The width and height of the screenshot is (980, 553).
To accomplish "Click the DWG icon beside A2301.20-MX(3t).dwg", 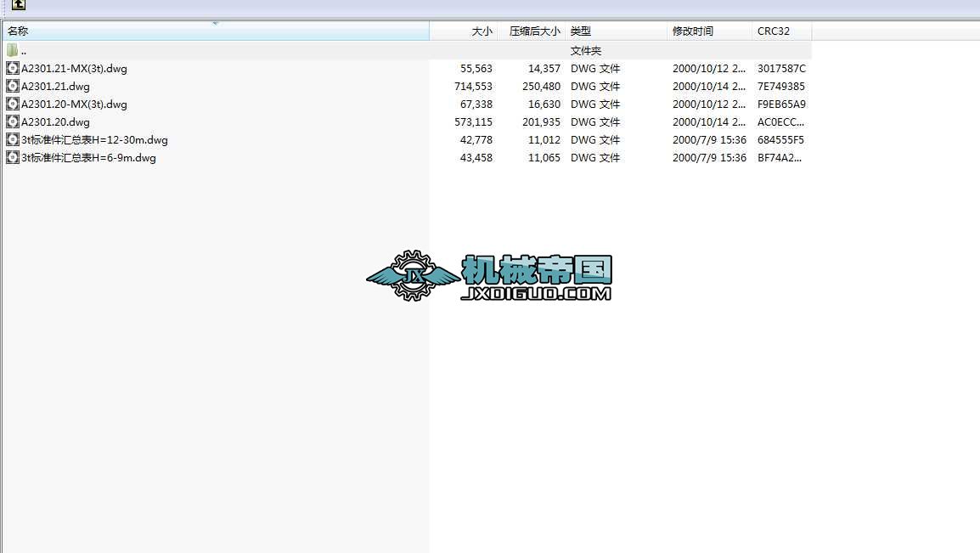I will (12, 104).
